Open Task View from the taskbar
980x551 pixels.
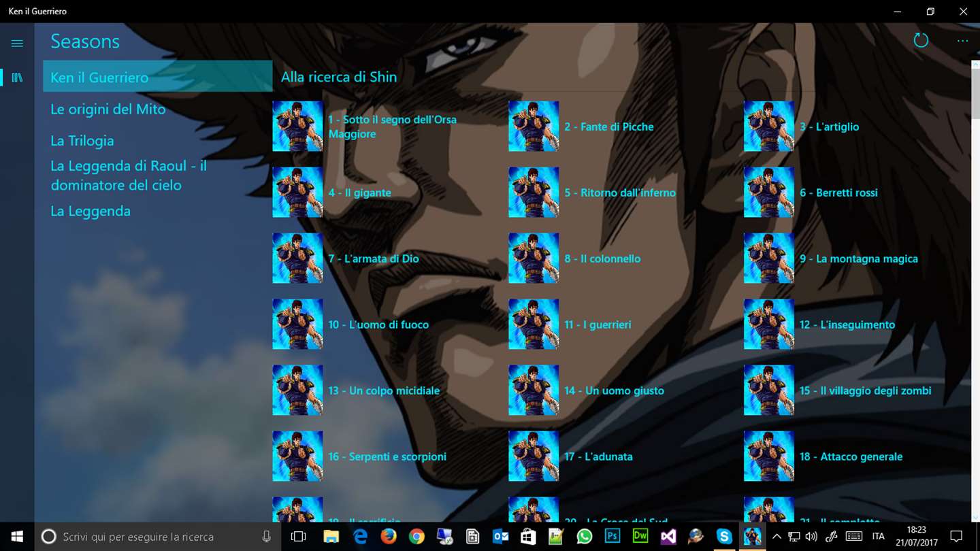point(298,537)
